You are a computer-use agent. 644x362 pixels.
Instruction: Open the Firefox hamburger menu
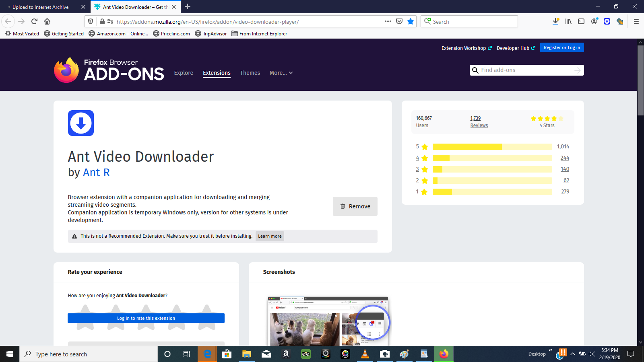click(636, 21)
